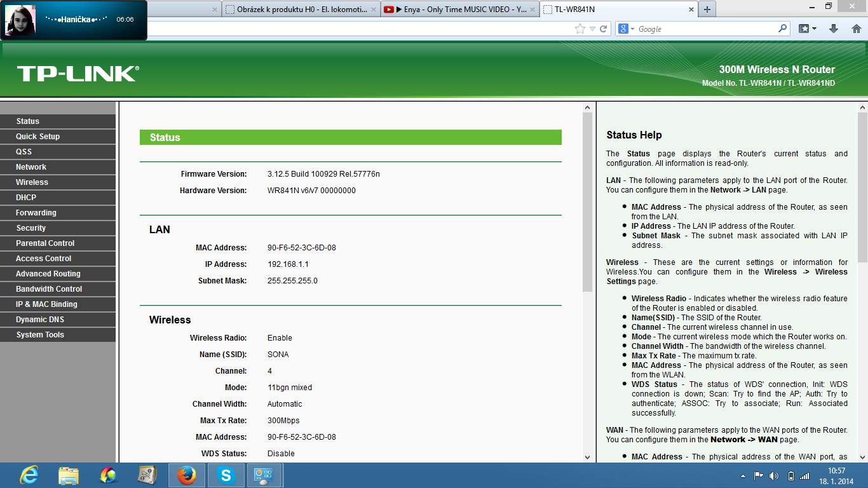Open File Explorer from the taskbar
Image resolution: width=868 pixels, height=488 pixels.
(x=68, y=475)
